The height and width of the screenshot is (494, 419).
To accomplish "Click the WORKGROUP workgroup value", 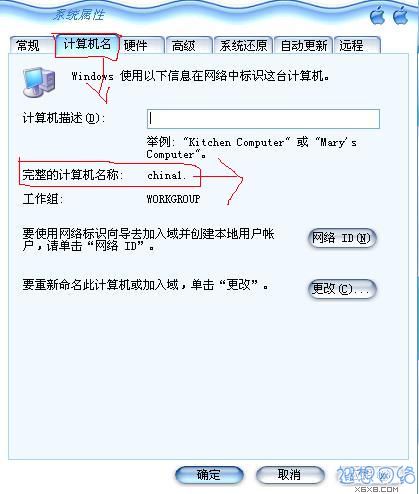I will click(x=173, y=199).
